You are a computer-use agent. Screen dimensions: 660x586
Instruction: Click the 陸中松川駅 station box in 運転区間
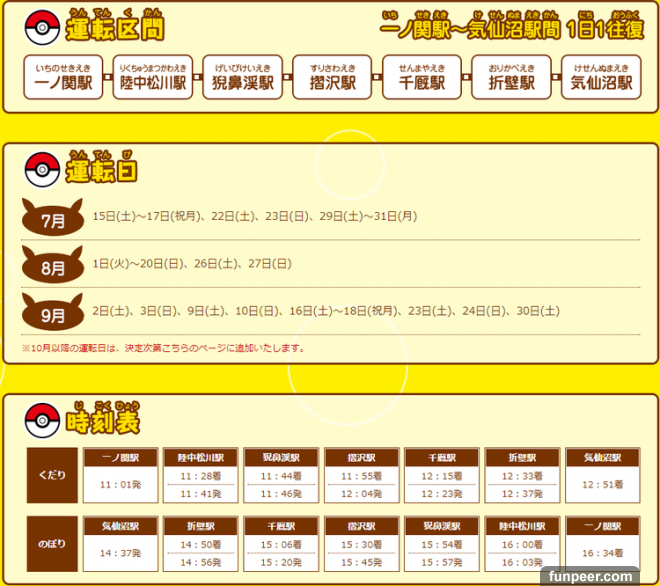point(152,78)
